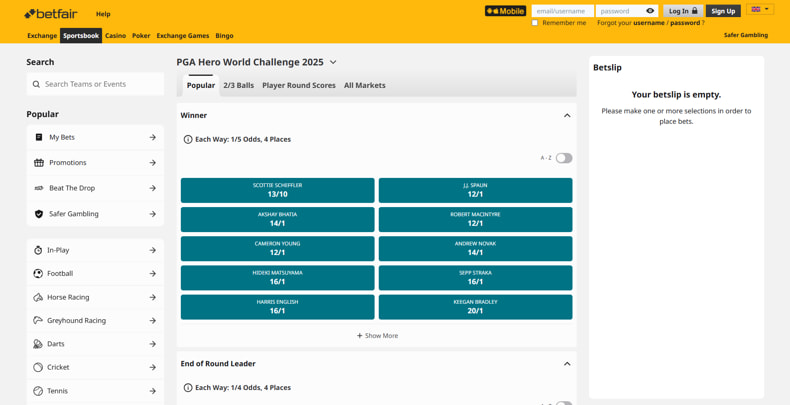Image resolution: width=790 pixels, height=405 pixels.
Task: Open the All Markets tab
Action: pos(365,86)
